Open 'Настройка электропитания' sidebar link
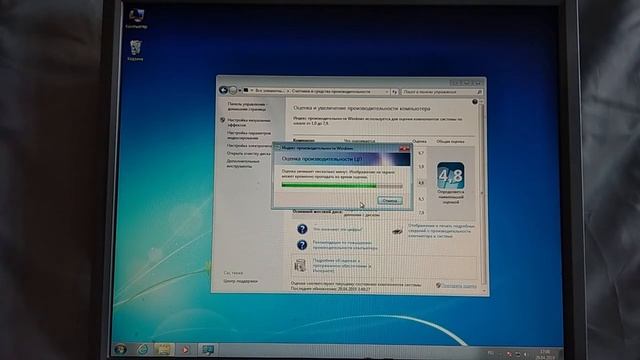Screen dimensions: 640x360 249,145
